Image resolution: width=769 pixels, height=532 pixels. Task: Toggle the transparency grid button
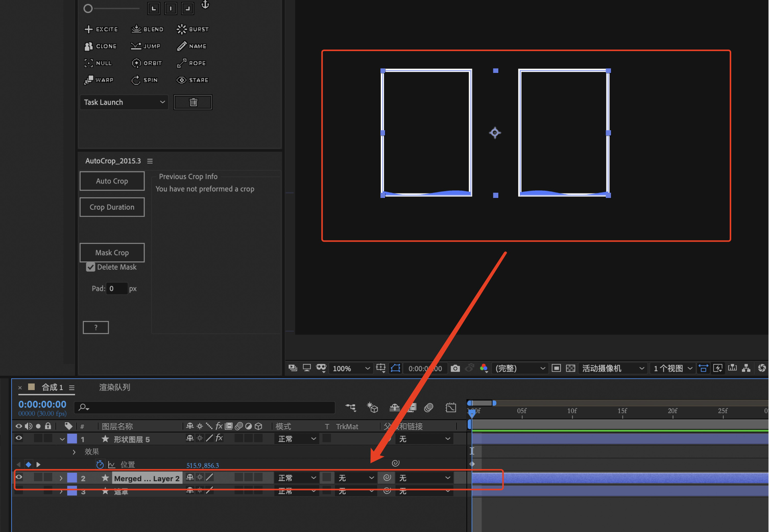571,368
